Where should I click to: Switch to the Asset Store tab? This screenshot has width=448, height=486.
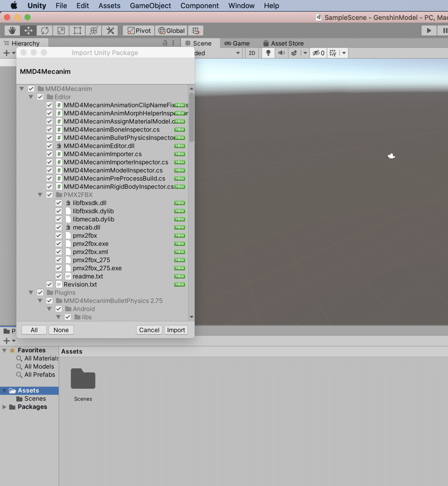click(283, 44)
